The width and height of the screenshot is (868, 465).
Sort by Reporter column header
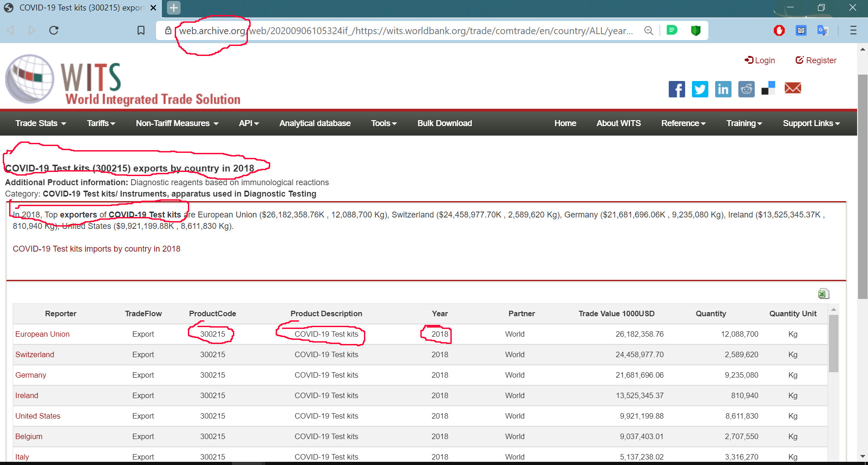[61, 313]
